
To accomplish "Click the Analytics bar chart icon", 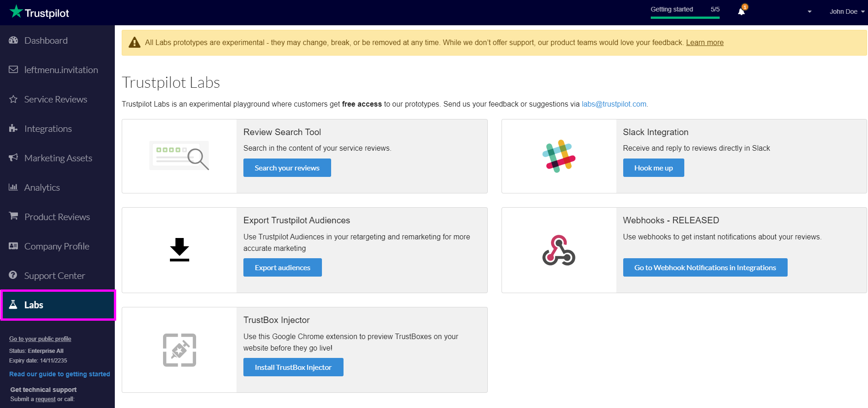I will click(13, 187).
